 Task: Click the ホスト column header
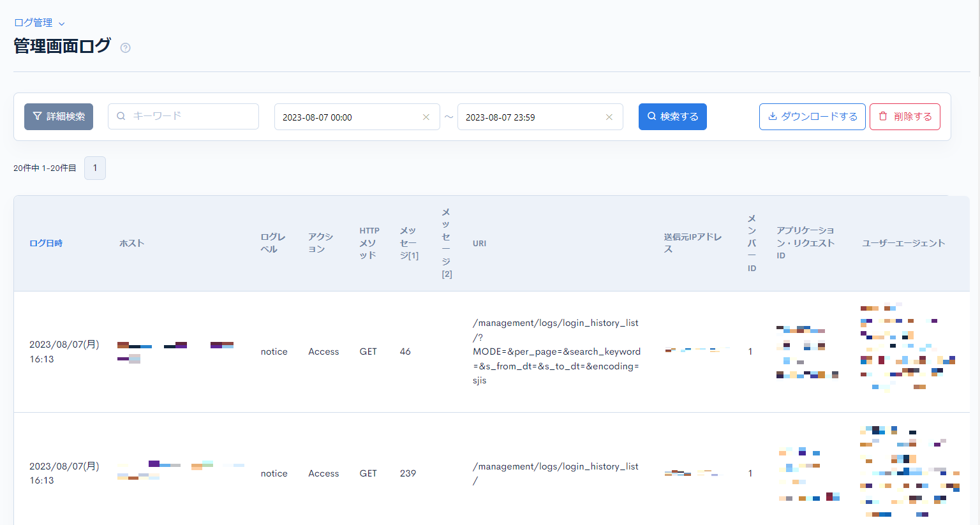coord(132,243)
